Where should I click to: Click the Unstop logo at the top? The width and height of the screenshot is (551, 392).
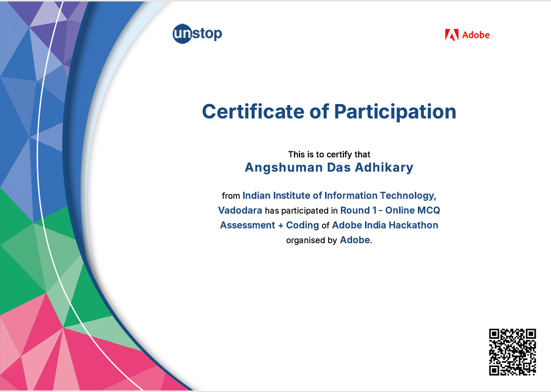[196, 34]
